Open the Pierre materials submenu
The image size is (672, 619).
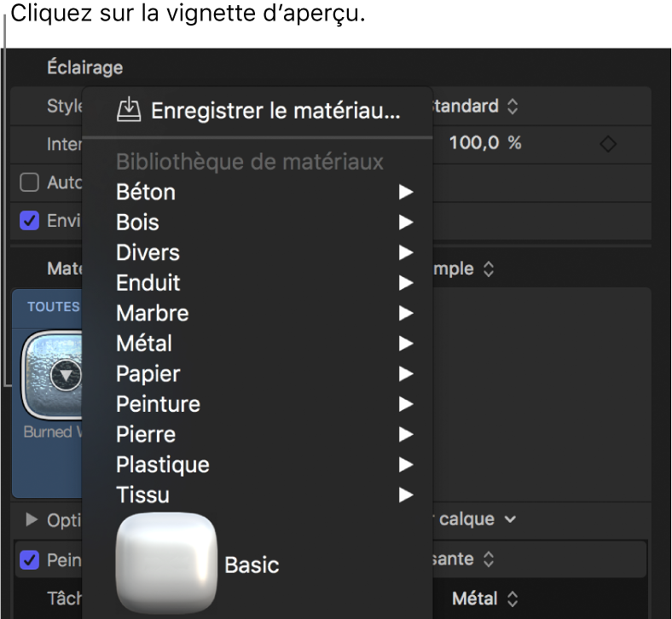pos(146,435)
